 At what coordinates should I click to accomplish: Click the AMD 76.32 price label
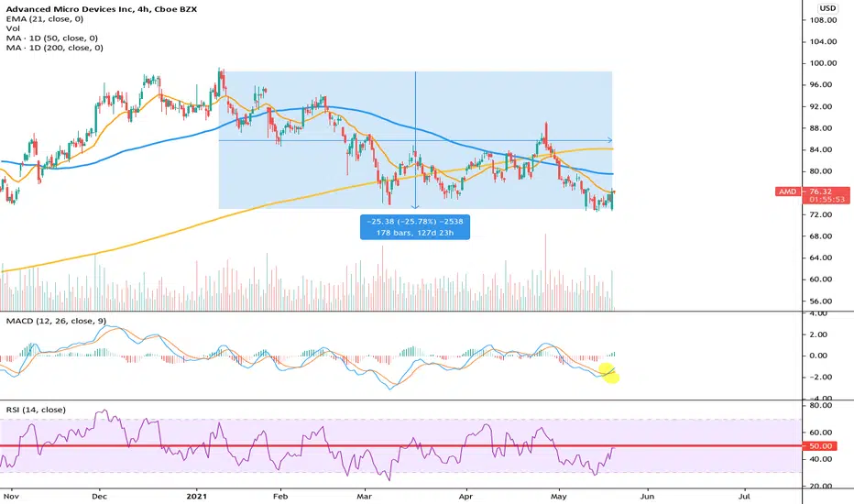(x=812, y=195)
